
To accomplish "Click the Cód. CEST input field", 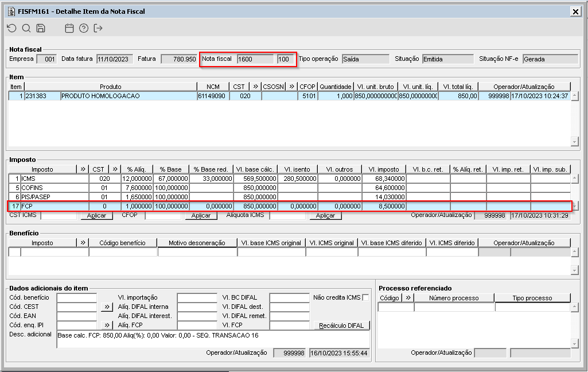I will tap(77, 307).
